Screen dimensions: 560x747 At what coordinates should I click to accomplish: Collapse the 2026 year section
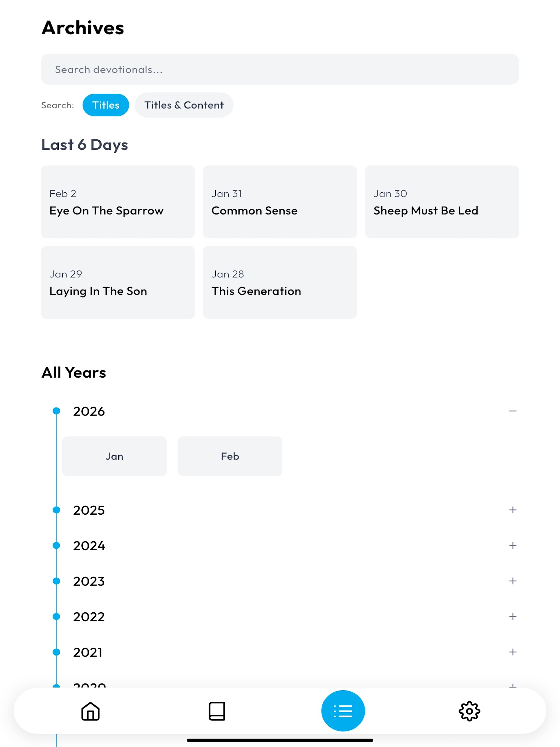(513, 411)
